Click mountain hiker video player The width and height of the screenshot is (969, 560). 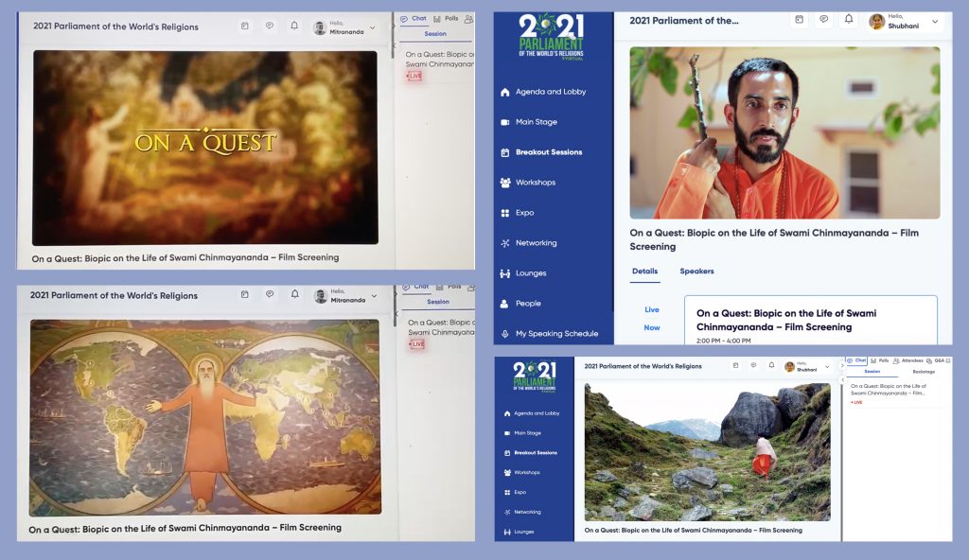click(x=708, y=452)
